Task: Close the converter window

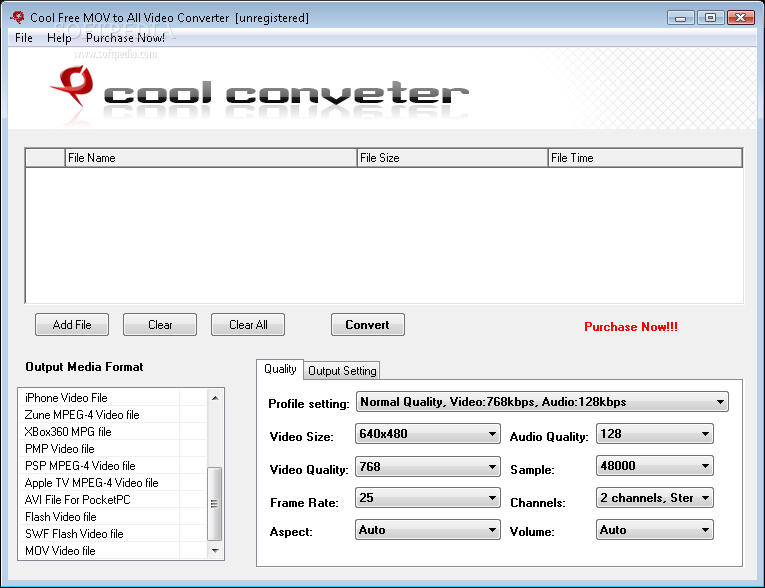Action: [x=741, y=18]
